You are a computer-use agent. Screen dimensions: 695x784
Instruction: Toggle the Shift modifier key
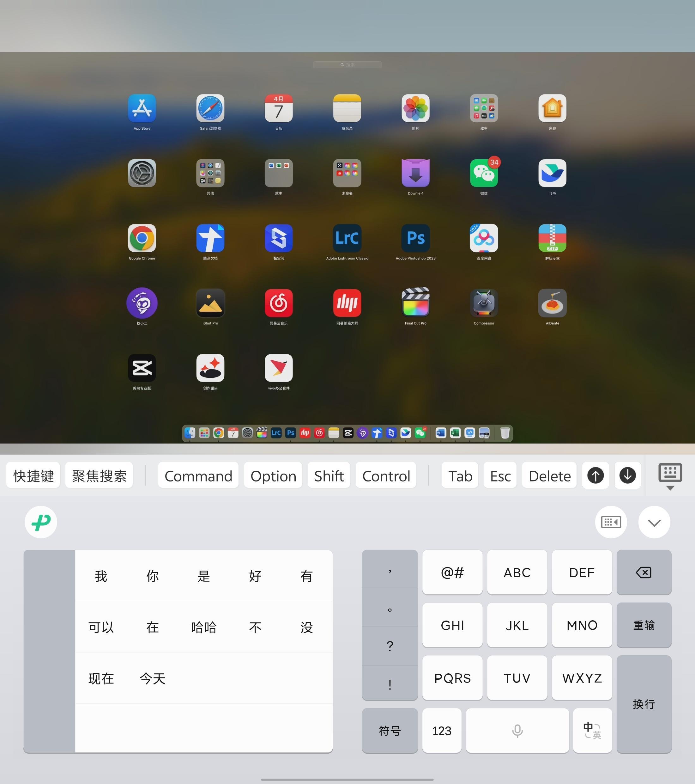point(329,475)
